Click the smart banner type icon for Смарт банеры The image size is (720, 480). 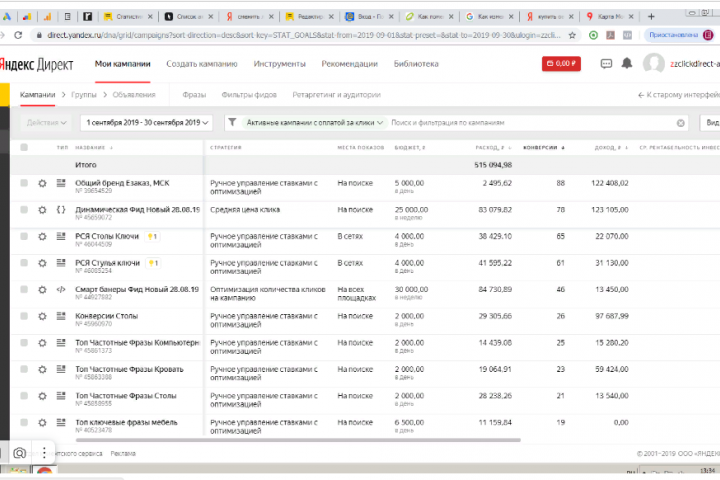click(x=61, y=289)
